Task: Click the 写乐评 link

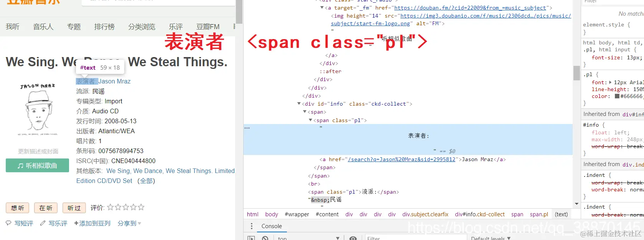Action: pos(58,223)
